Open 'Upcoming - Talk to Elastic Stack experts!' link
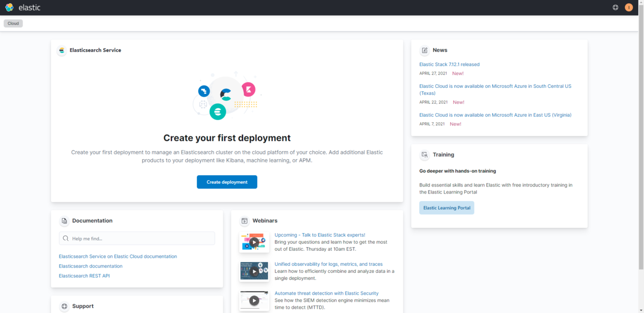Image resolution: width=644 pixels, height=313 pixels. 320,235
